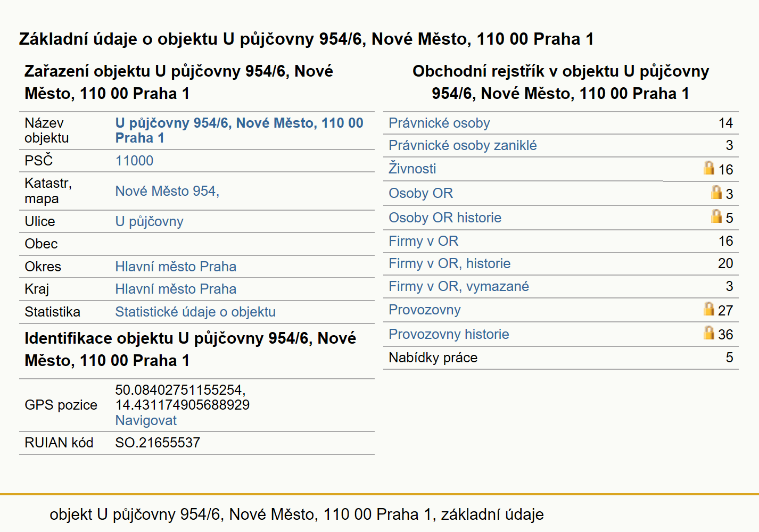
Task: Click the U půjčovny street link
Action: click(x=149, y=221)
